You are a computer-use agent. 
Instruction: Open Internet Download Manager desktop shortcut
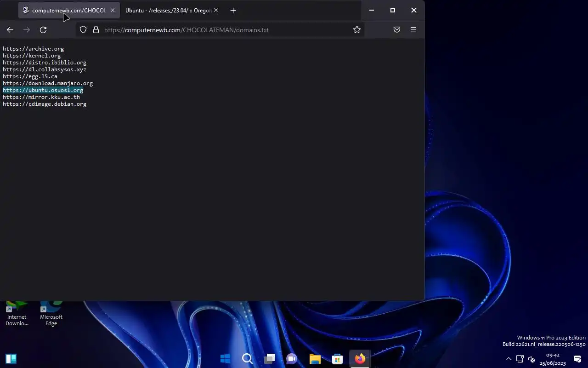point(17,314)
